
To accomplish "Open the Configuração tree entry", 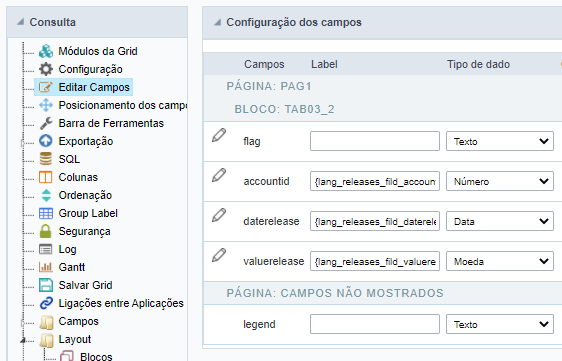I will (x=90, y=69).
